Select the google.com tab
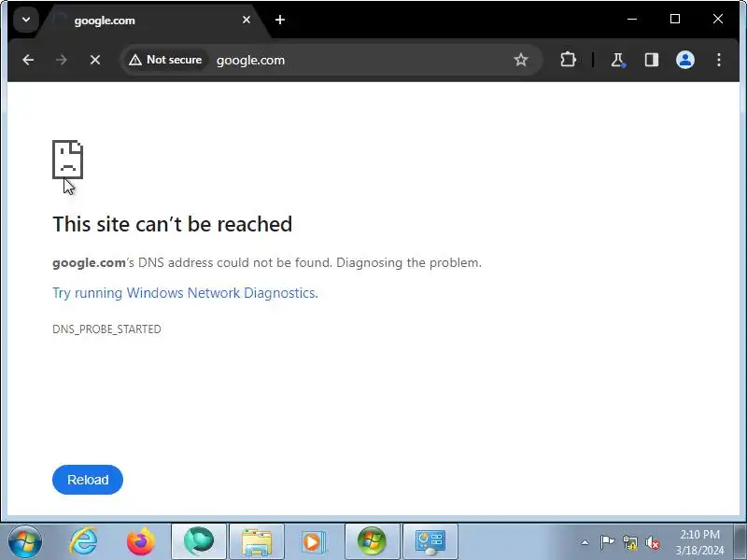Viewport: 747px width, 560px height. 152,21
